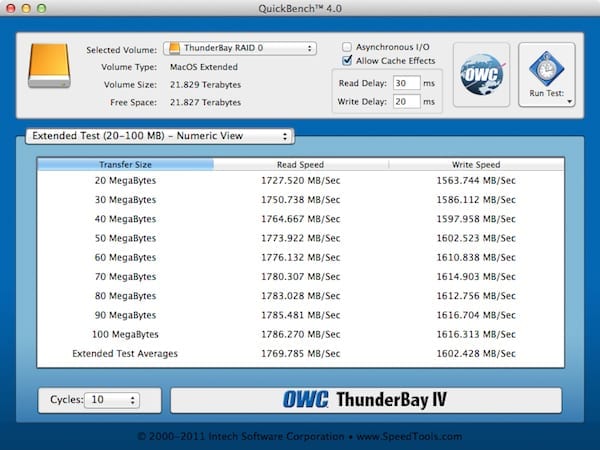Select the 100 MegaBytes result row
Screen dimensions: 600x450
click(300, 336)
